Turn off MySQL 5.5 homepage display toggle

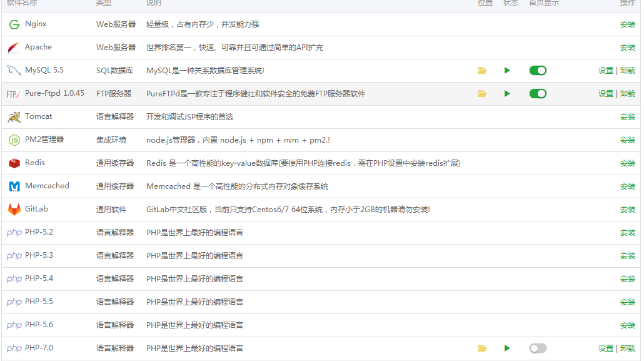coord(538,71)
